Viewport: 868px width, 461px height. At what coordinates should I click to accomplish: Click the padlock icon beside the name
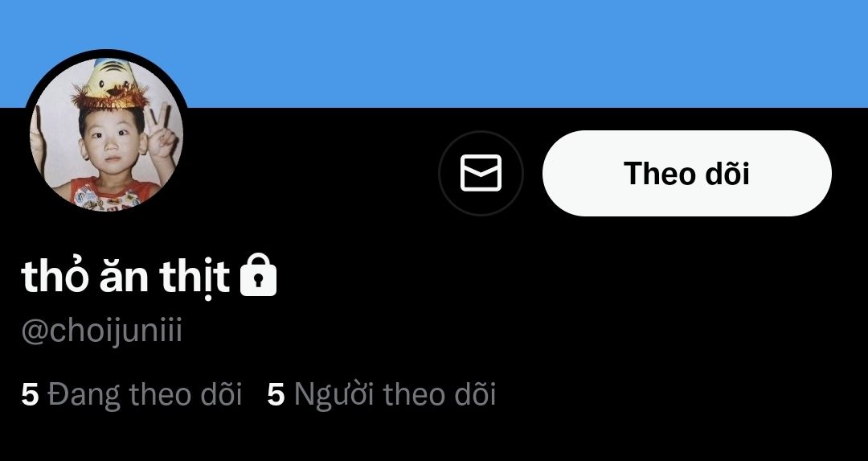(x=258, y=274)
